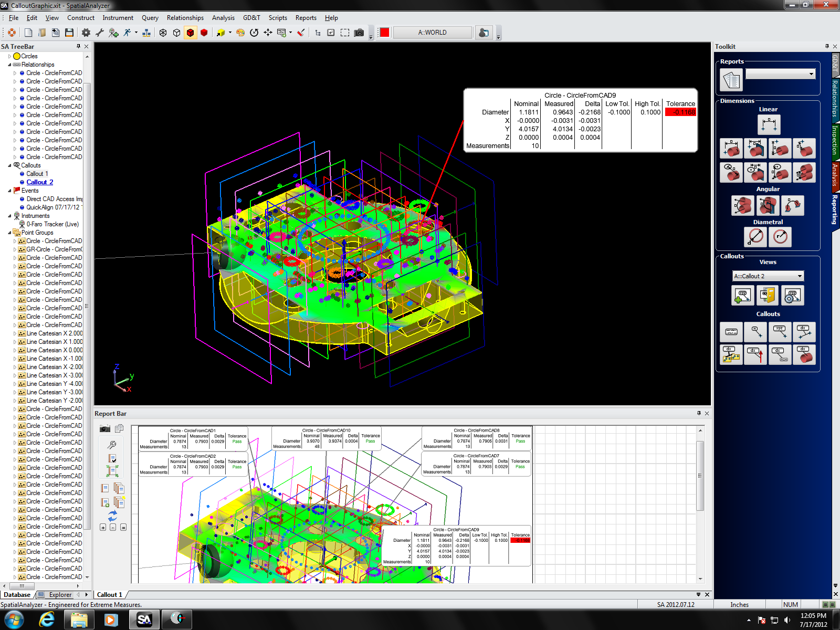
Task: Click the wrench icon in Report Bar
Action: (x=112, y=445)
